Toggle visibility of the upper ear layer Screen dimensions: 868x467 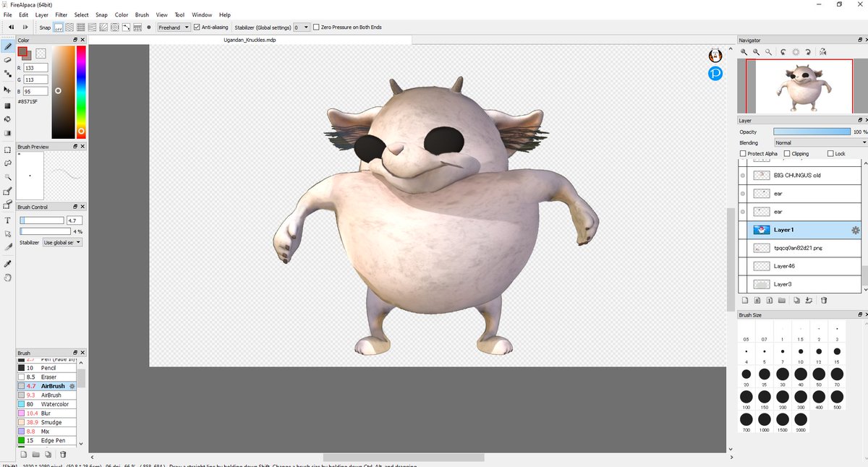click(743, 194)
